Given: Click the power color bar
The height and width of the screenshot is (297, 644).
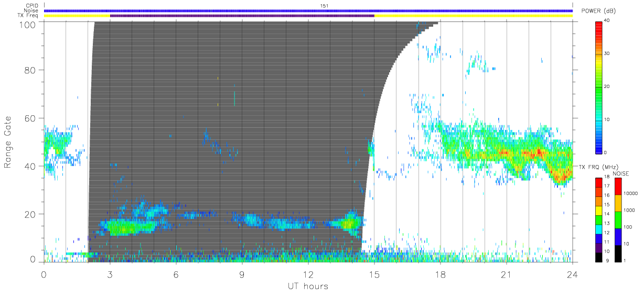Looking at the screenshot, I should click(599, 87).
